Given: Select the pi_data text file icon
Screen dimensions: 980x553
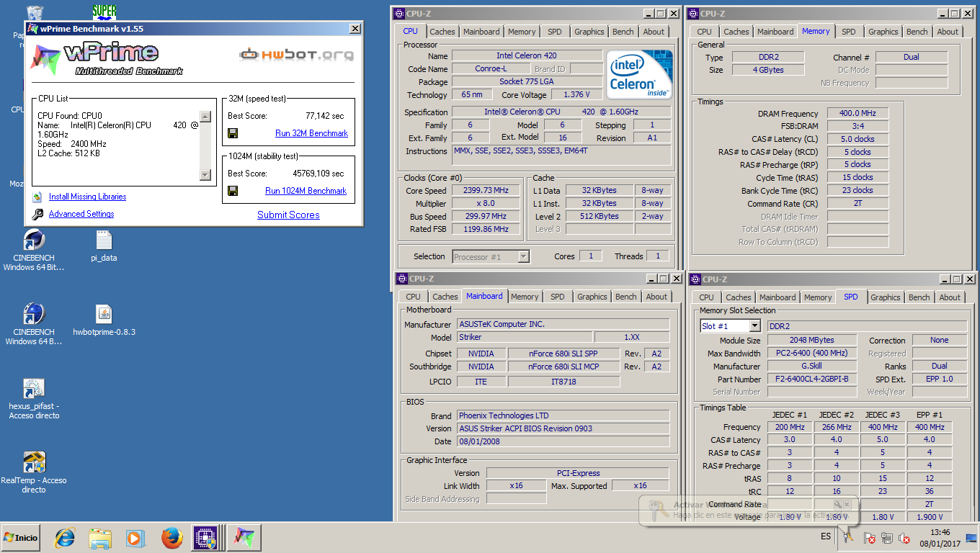Looking at the screenshot, I should [x=104, y=240].
